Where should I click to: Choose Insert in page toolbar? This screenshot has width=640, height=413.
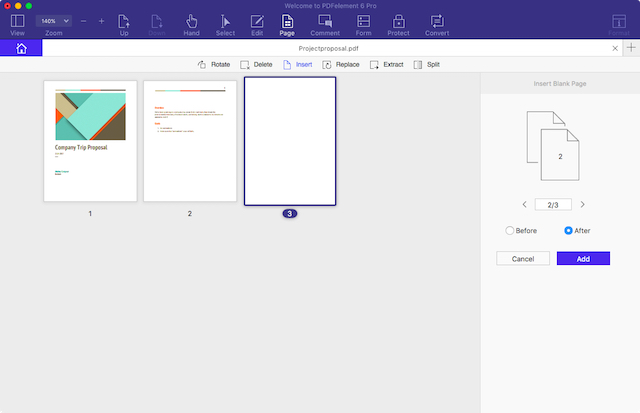(298, 64)
